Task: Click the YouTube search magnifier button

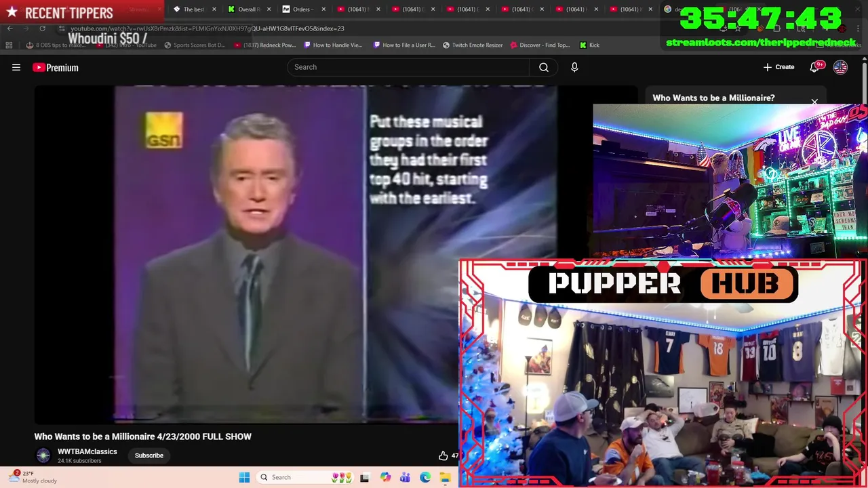Action: point(544,67)
